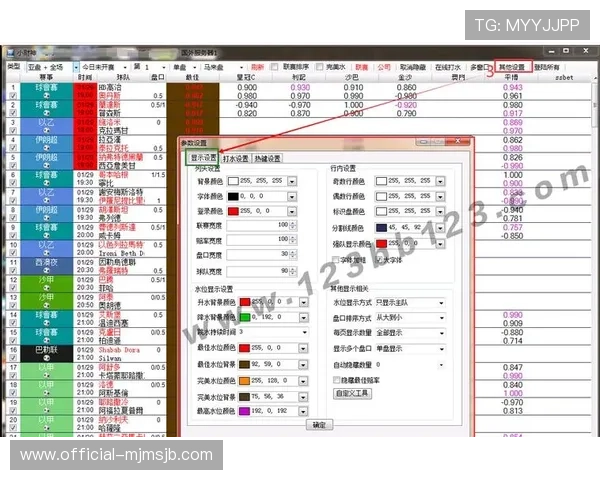Open 其他设置 in the toolbar
This screenshot has height=480, width=600.
(x=515, y=66)
